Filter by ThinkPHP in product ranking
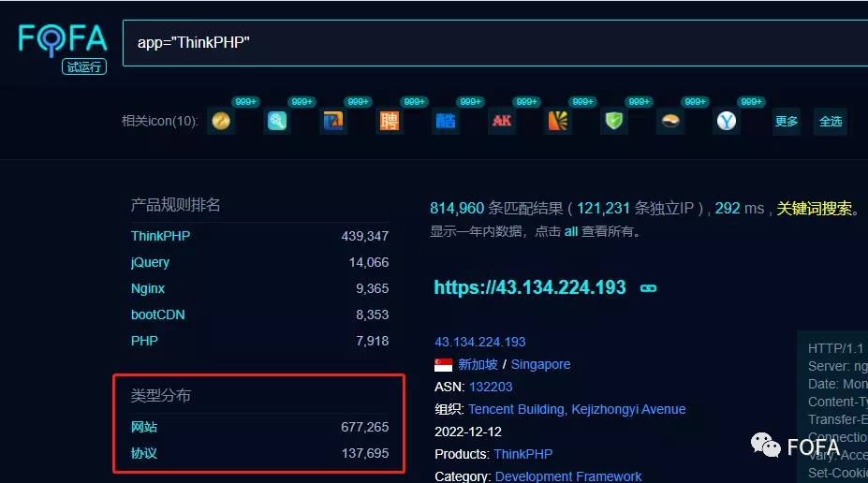The width and height of the screenshot is (868, 483). 160,236
